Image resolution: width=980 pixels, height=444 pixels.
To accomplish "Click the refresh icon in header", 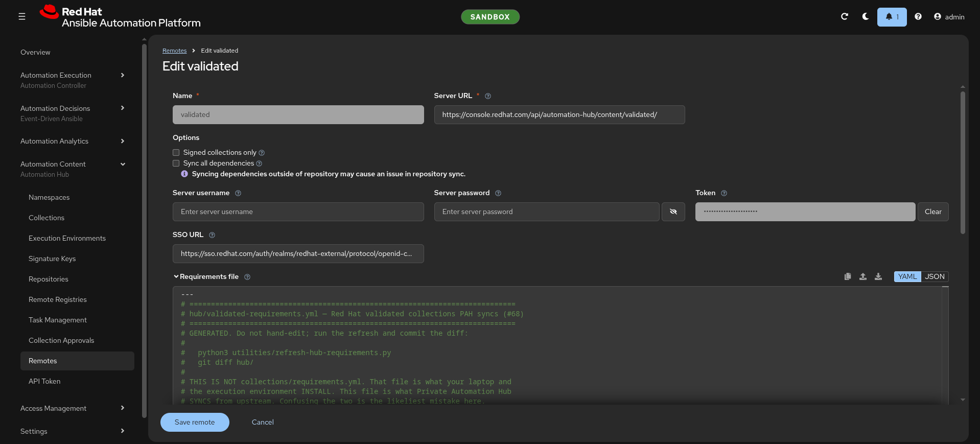I will (845, 17).
